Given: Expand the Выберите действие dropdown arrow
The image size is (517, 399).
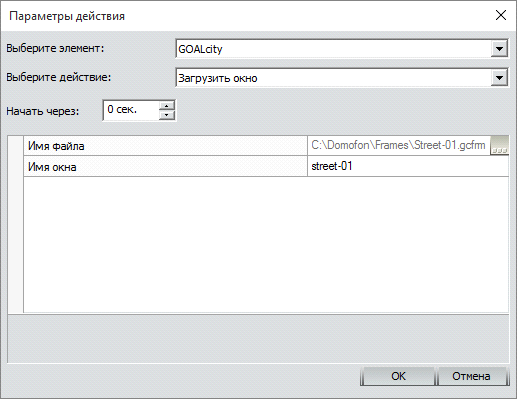Looking at the screenshot, I should 499,78.
